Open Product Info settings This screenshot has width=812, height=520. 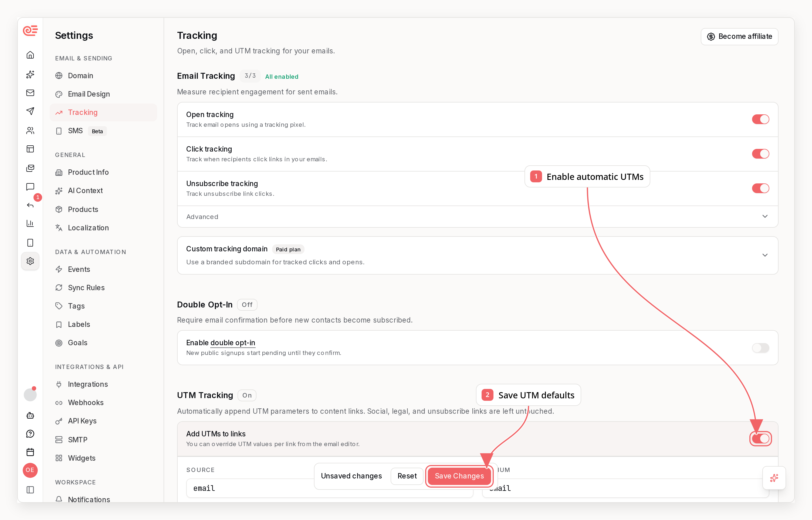coord(103,172)
